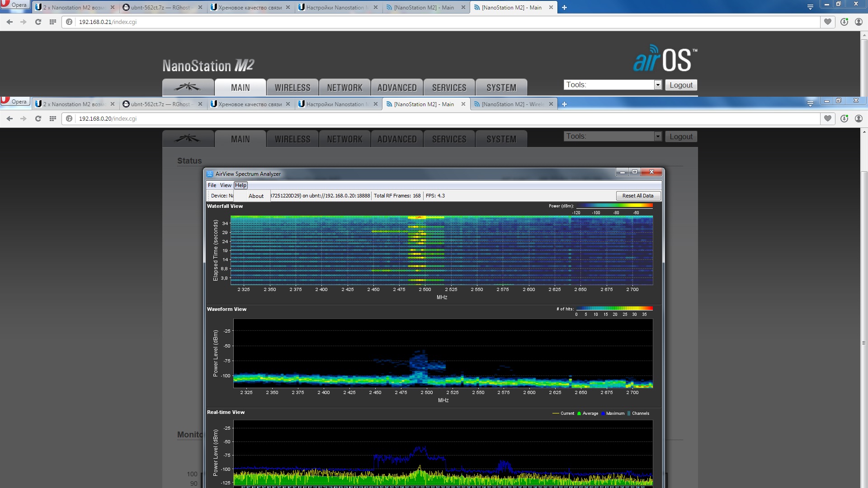Viewport: 868px width, 488px height.
Task: Click the Help menu in AirView
Action: (241, 185)
